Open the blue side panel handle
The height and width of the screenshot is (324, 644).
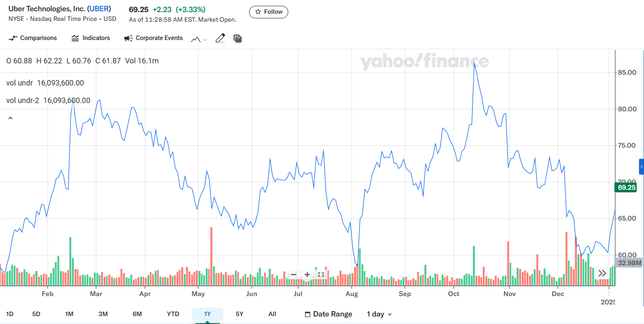point(642,166)
